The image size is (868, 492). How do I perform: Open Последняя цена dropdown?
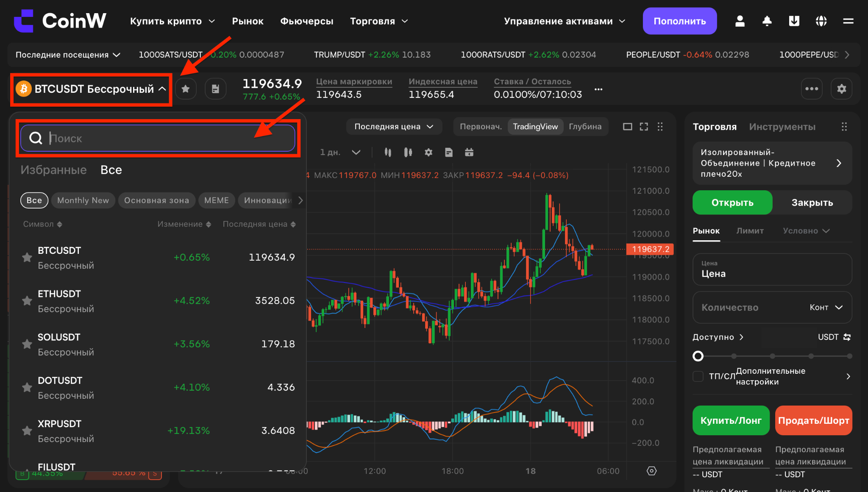click(x=394, y=127)
